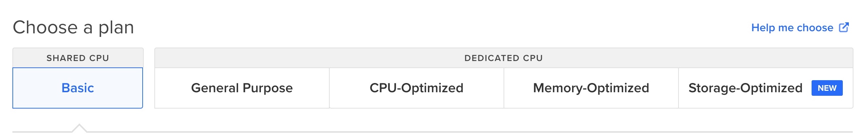Click the CPU-Optimized label text
Viewport: 868px width, 138px height.
click(417, 88)
